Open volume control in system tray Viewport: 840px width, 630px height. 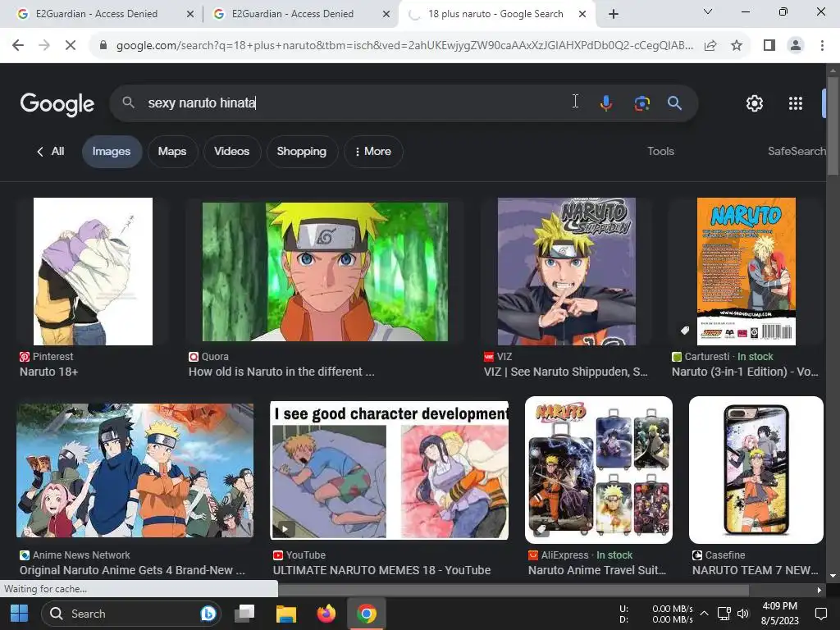coord(743,614)
